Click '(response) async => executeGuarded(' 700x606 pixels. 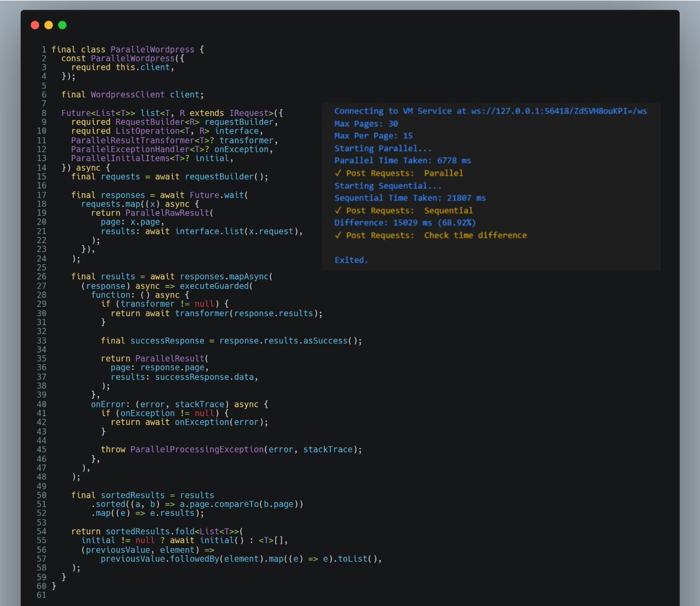click(167, 286)
